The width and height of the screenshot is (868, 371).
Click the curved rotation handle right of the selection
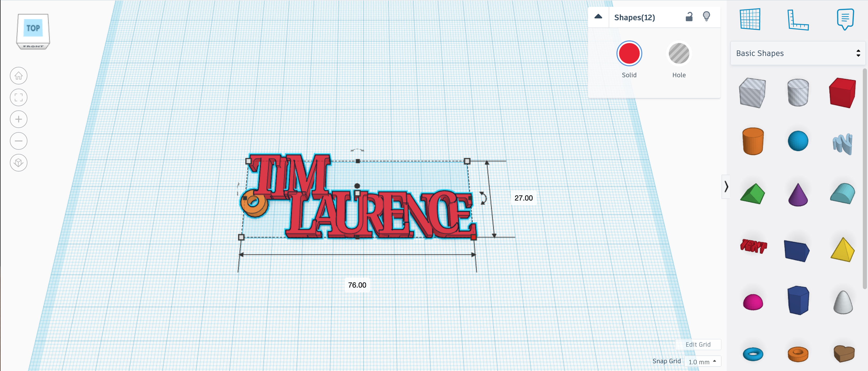(483, 198)
